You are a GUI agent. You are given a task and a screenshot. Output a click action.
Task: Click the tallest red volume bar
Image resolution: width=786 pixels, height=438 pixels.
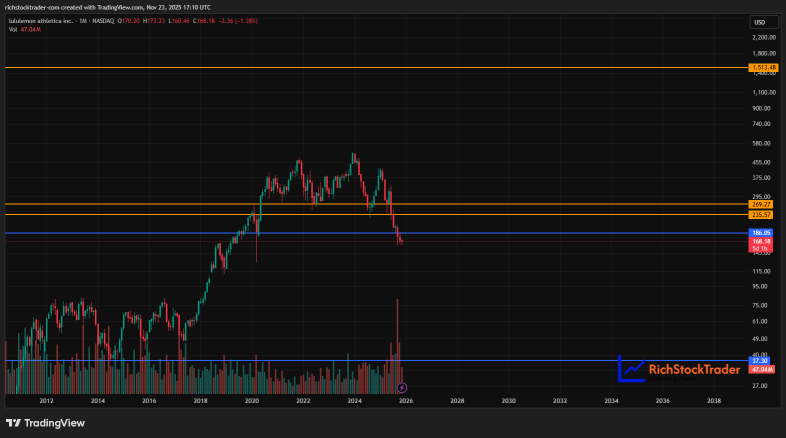(x=397, y=346)
